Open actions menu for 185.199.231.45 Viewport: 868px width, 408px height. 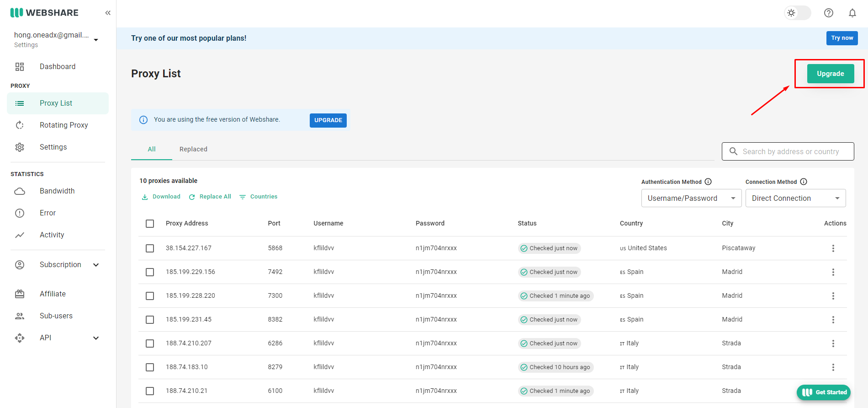(833, 320)
